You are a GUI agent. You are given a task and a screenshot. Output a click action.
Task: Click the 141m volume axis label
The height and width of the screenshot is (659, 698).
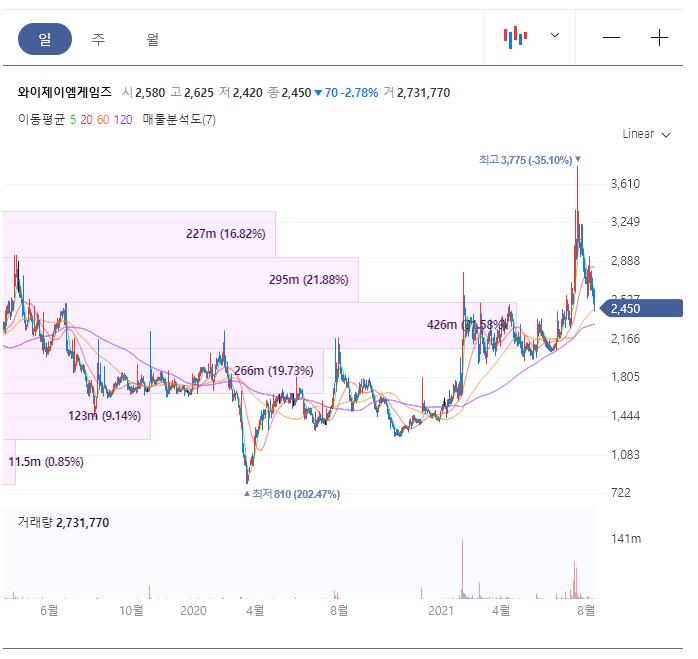[626, 539]
